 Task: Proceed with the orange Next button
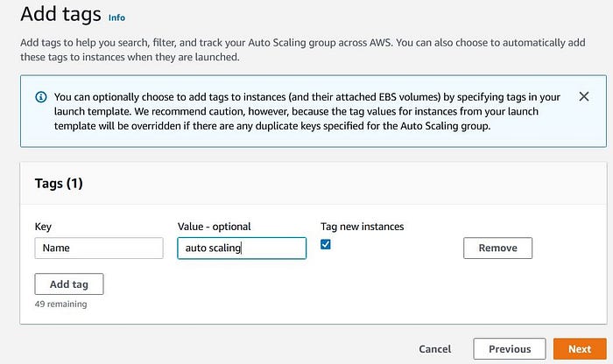coord(579,348)
